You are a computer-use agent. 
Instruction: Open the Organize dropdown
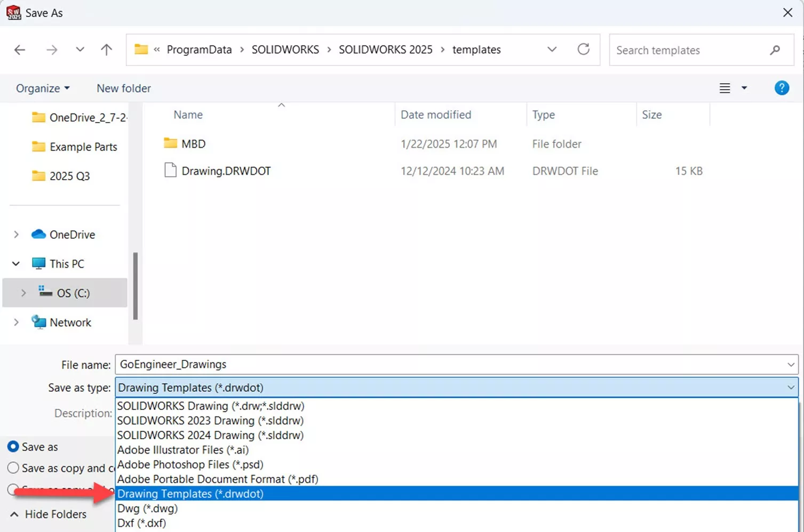42,88
